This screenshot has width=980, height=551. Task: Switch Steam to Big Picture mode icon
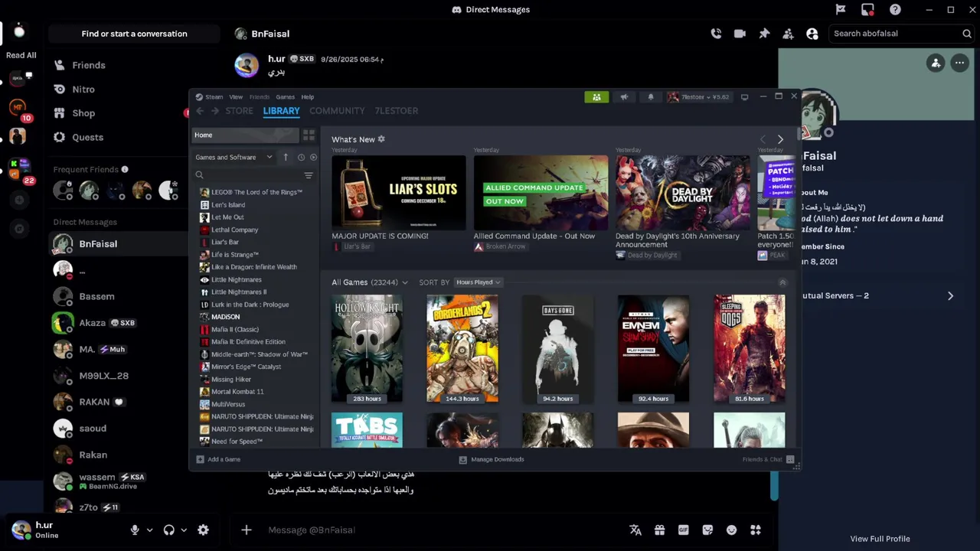[x=744, y=97]
